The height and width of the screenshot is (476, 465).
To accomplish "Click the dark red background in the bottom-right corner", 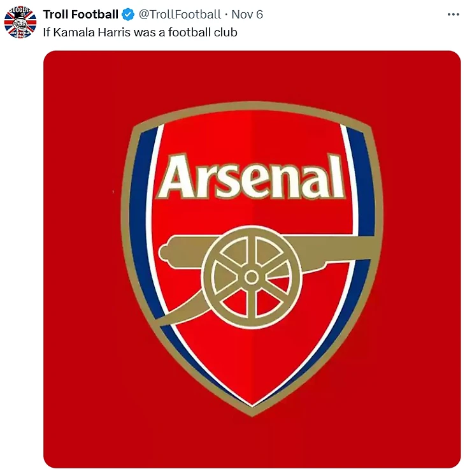I will (433, 440).
